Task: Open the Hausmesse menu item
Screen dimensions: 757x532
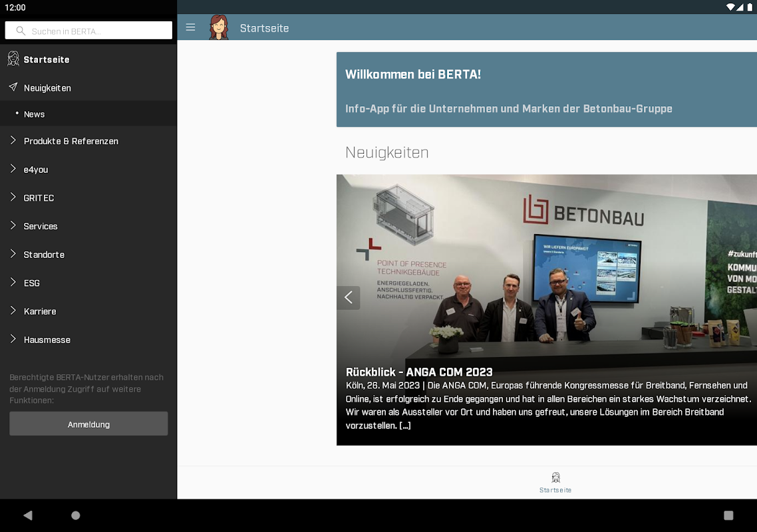Action: 88,340
